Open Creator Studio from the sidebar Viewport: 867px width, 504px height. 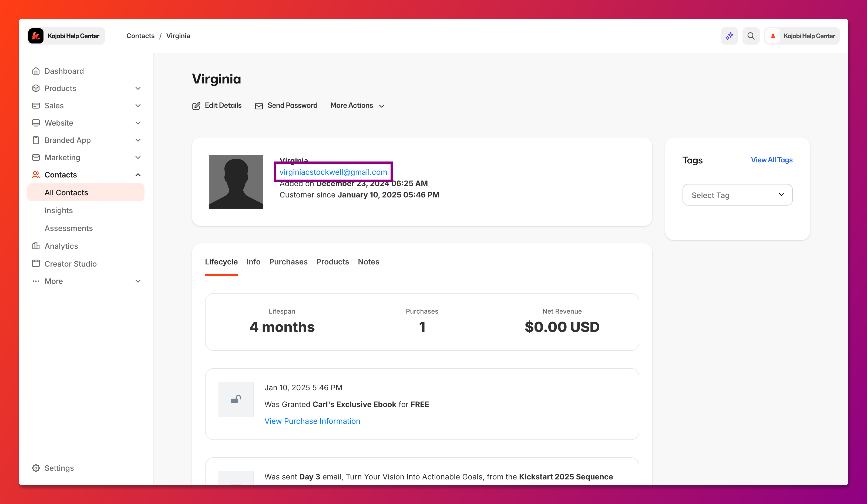pos(70,264)
